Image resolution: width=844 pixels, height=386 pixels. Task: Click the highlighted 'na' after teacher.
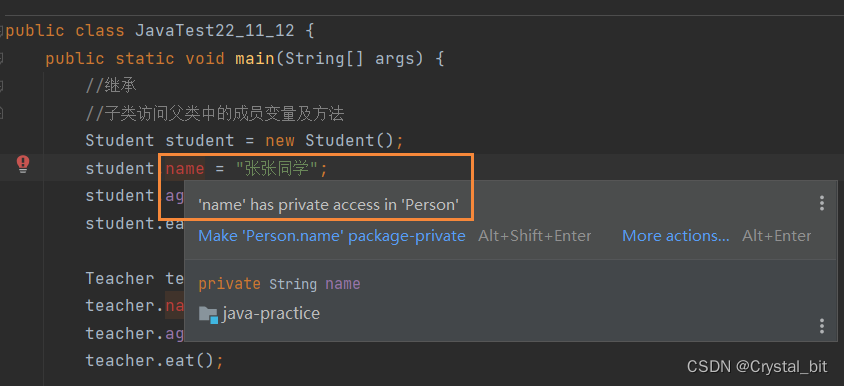(175, 305)
